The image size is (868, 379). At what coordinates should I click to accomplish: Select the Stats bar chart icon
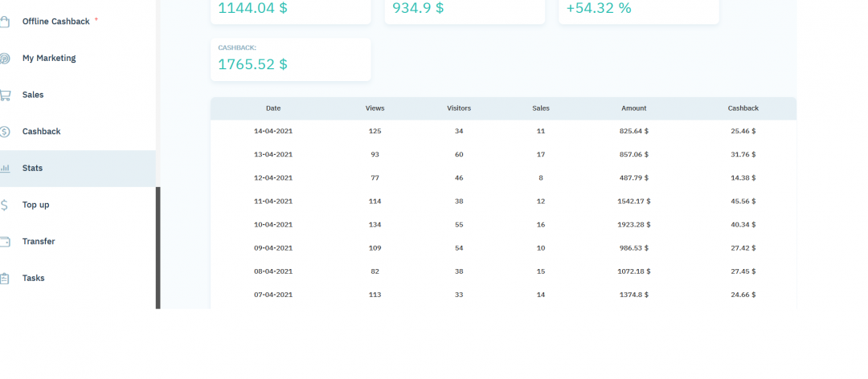5,169
